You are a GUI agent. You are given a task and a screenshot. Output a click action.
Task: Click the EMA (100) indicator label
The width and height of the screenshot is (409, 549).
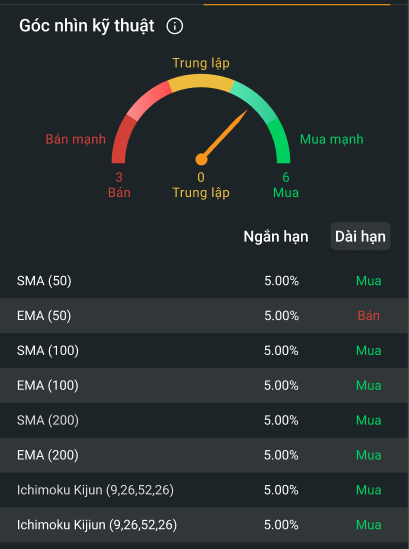(48, 385)
